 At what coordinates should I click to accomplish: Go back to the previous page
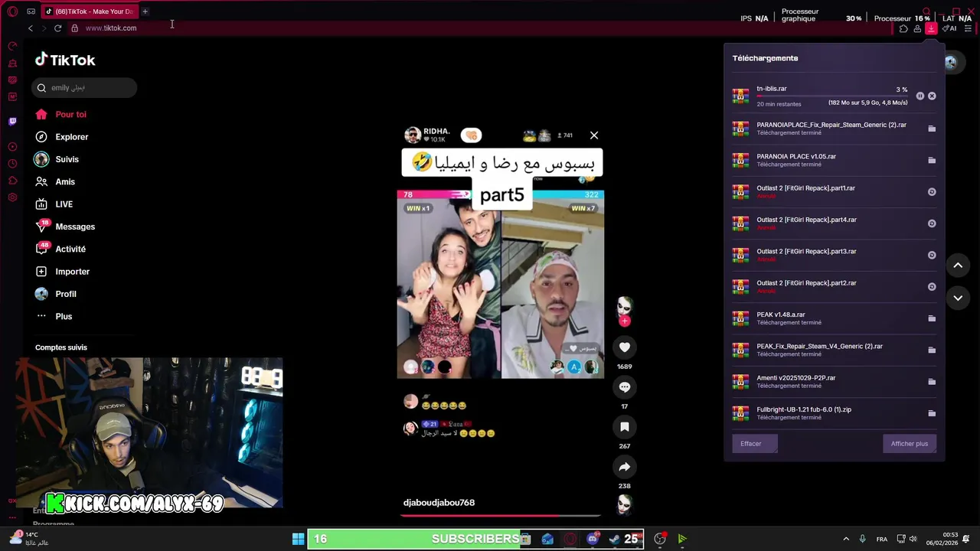(x=31, y=28)
